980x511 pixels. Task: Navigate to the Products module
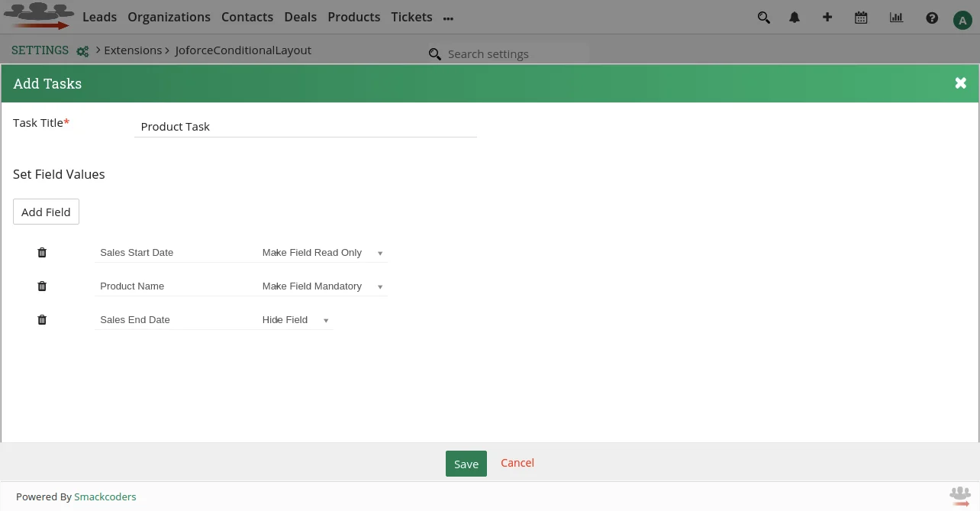(353, 17)
